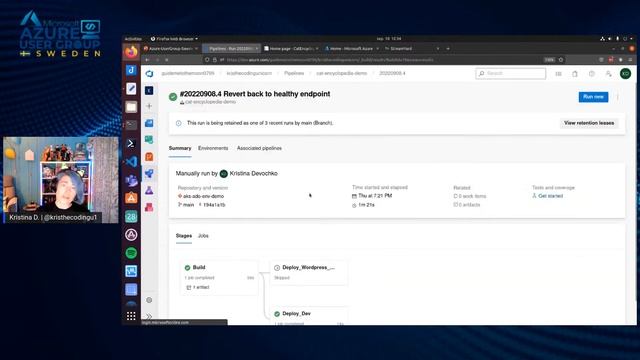Open Firefox hamburger application menu
The height and width of the screenshot is (360, 640).
[x=630, y=60]
